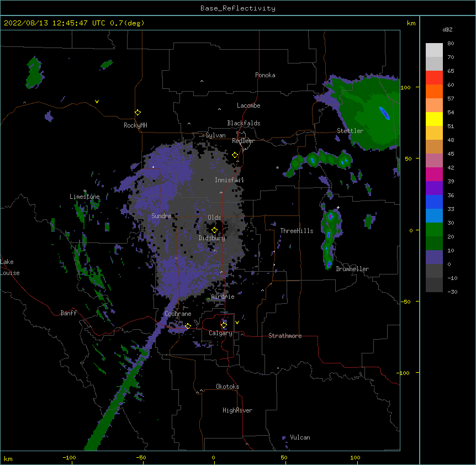Select the red swatch between 65 and 60 dBZ

(434, 77)
